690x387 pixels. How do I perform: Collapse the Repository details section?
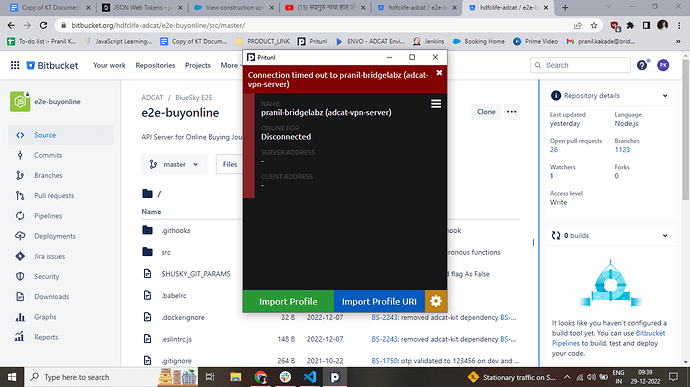click(x=665, y=96)
